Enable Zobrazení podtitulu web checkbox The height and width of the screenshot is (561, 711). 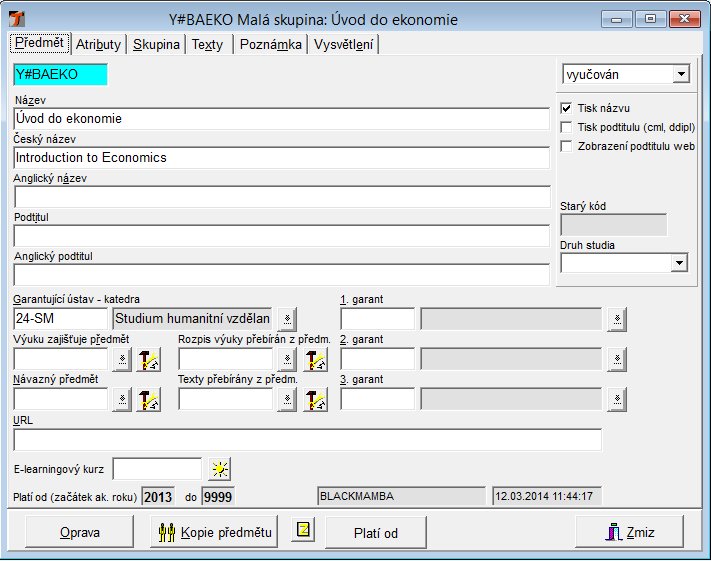(567, 146)
